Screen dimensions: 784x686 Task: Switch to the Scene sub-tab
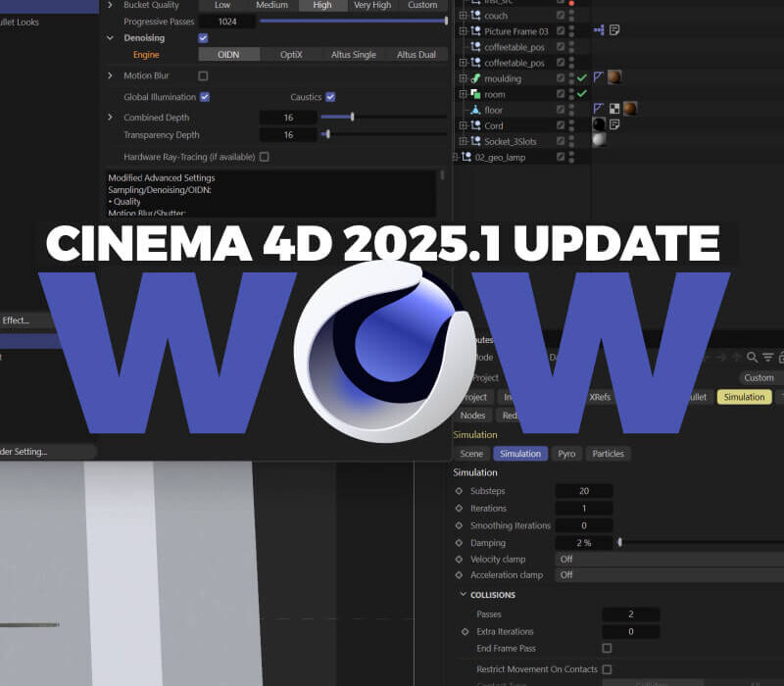pos(471,454)
